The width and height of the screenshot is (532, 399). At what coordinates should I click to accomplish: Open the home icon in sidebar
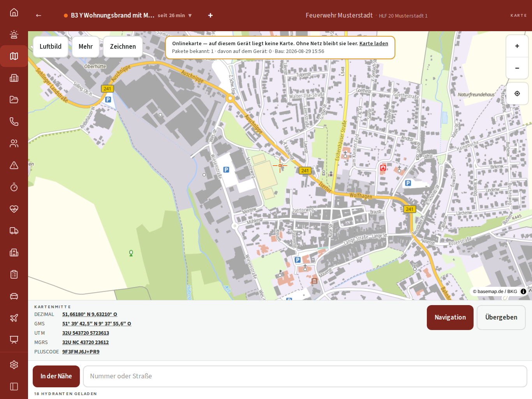click(14, 12)
